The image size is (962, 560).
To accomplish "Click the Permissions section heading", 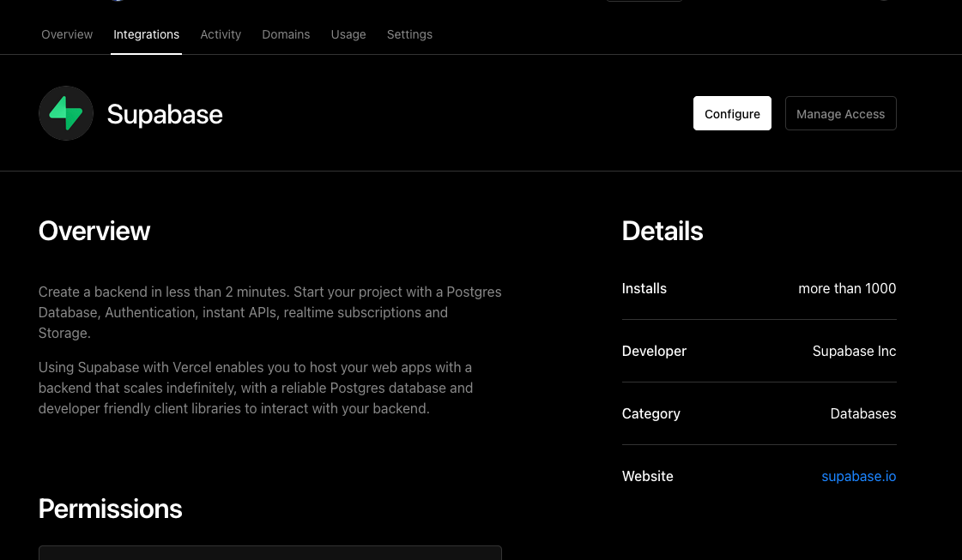I will (x=110, y=509).
